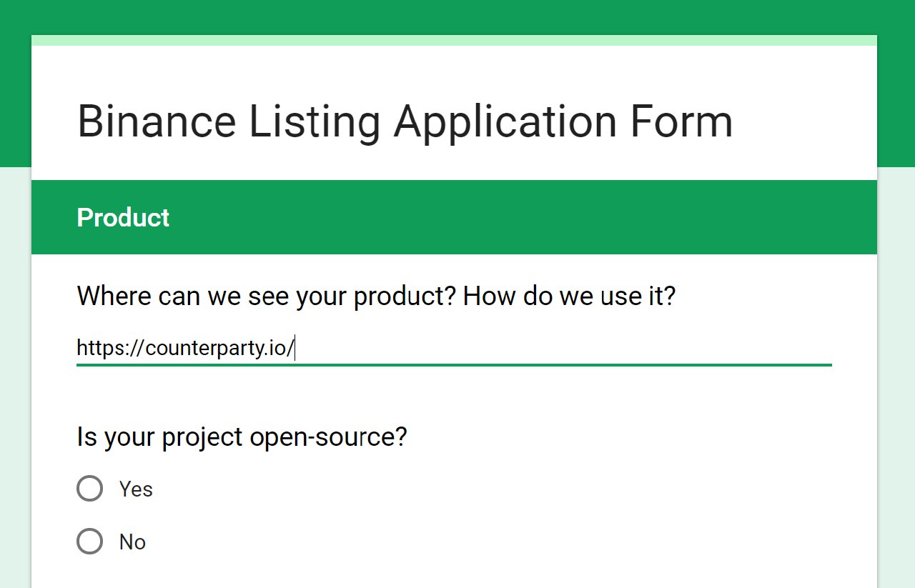Click the counterparty.io URL text

coord(185,349)
